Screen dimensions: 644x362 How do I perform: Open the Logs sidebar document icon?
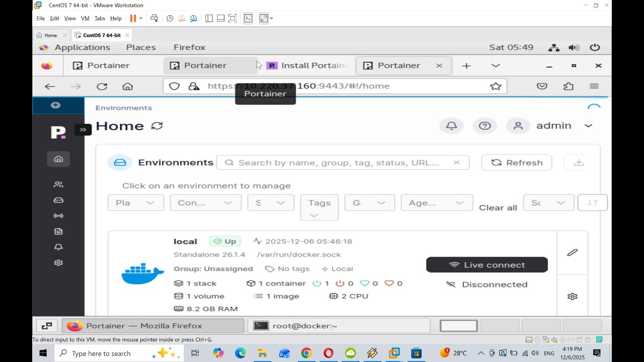(x=58, y=231)
